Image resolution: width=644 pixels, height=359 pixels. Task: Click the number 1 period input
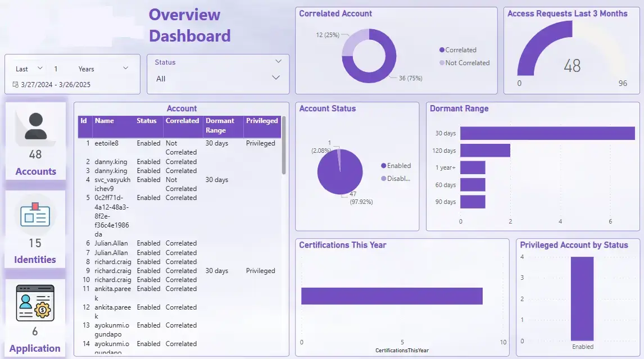click(x=56, y=69)
